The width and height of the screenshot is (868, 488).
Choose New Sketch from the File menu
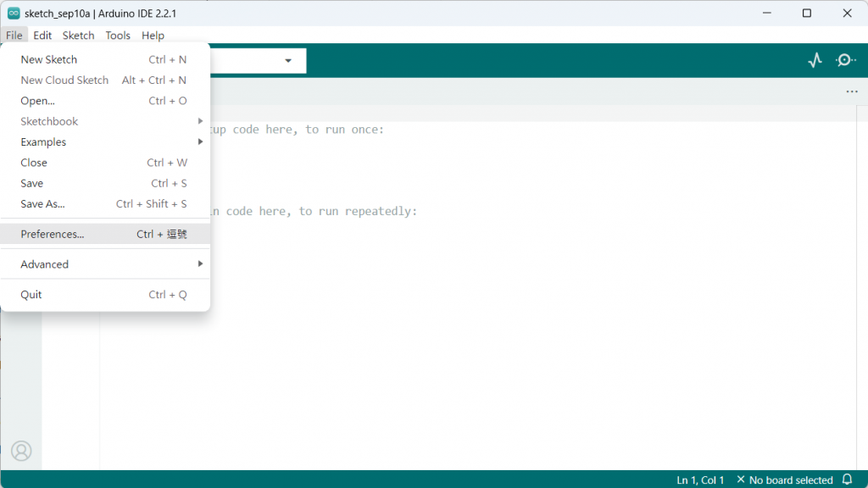pos(105,59)
